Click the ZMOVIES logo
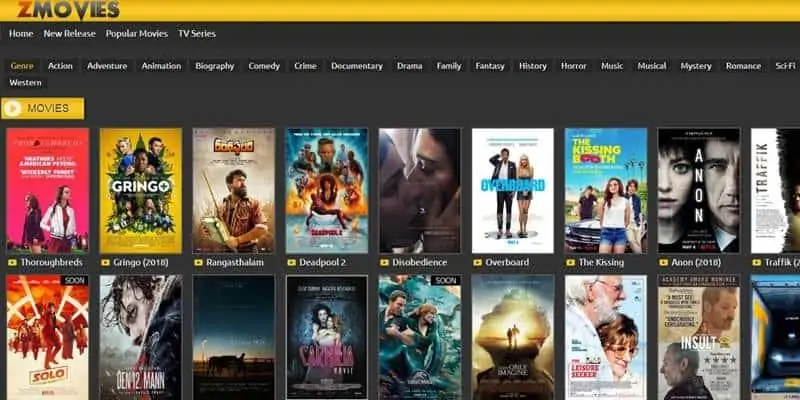The image size is (800, 400). (63, 10)
